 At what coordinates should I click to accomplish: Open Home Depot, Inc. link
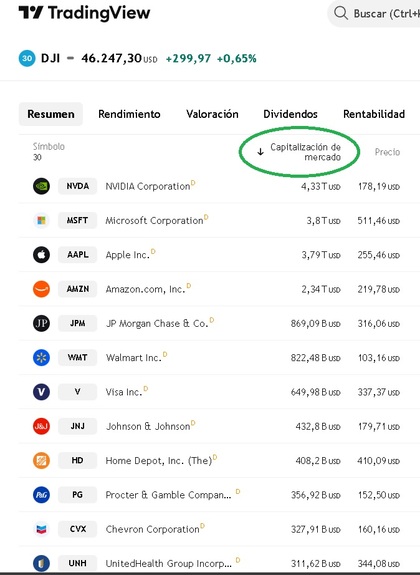159,461
